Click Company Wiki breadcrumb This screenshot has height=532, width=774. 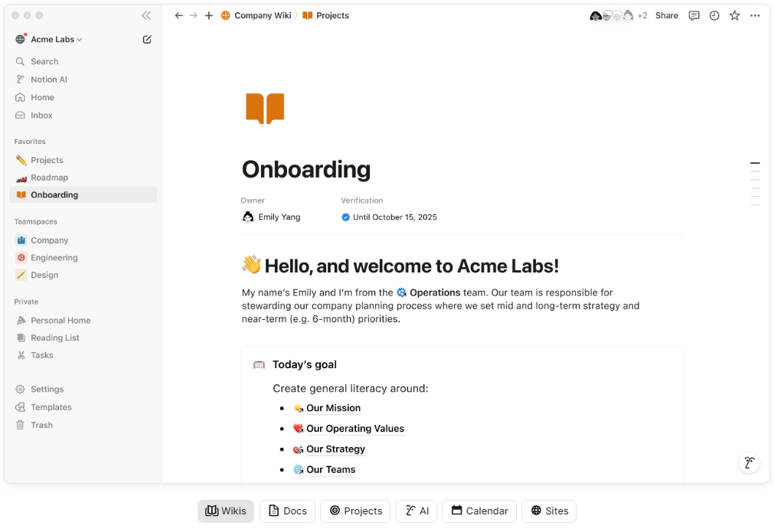(x=256, y=16)
